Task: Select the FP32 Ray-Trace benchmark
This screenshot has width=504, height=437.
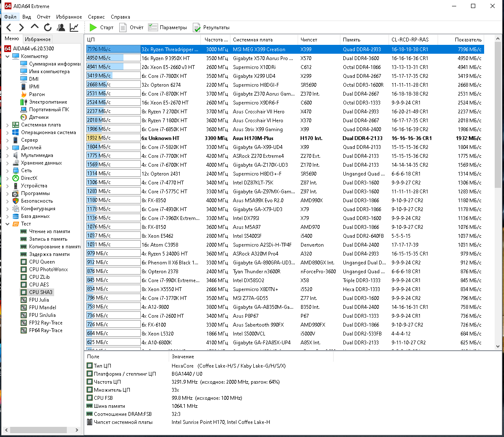Action: click(x=41, y=323)
